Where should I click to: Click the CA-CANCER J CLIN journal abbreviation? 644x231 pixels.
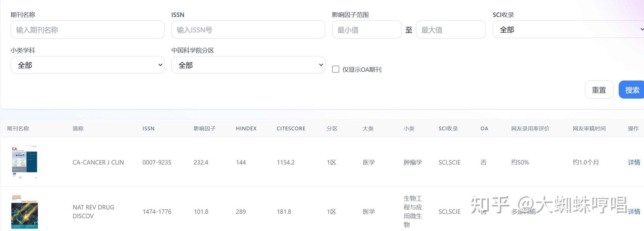pos(98,162)
